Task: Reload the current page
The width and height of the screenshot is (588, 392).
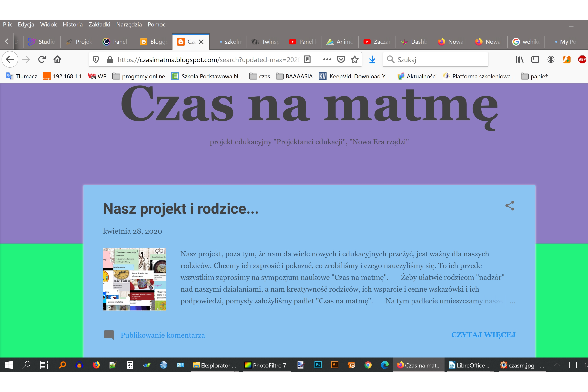Action: click(x=42, y=60)
